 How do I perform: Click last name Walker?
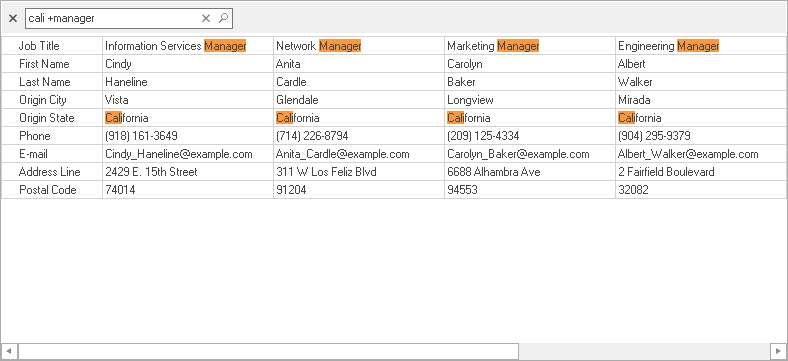702,82
